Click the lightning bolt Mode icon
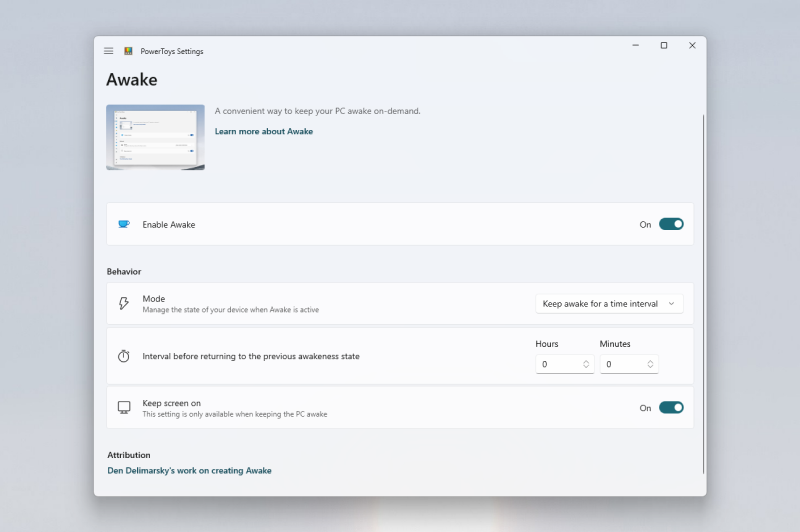800x532 pixels. click(x=124, y=303)
